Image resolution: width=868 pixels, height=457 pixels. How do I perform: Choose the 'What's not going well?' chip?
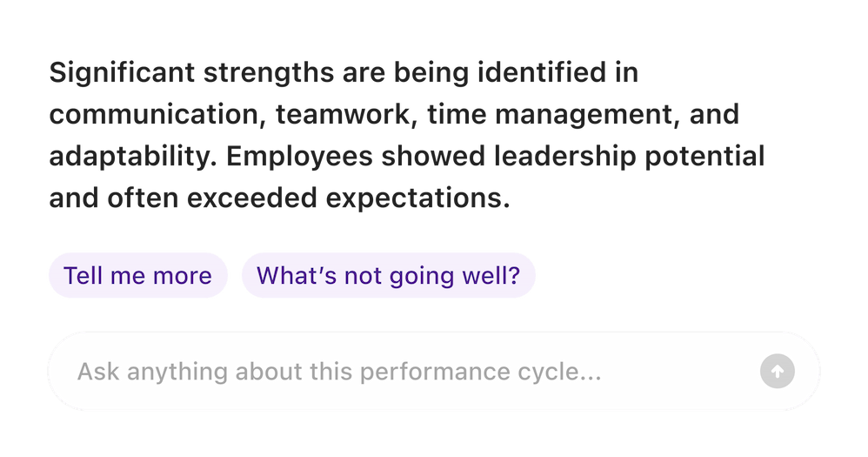tap(389, 275)
